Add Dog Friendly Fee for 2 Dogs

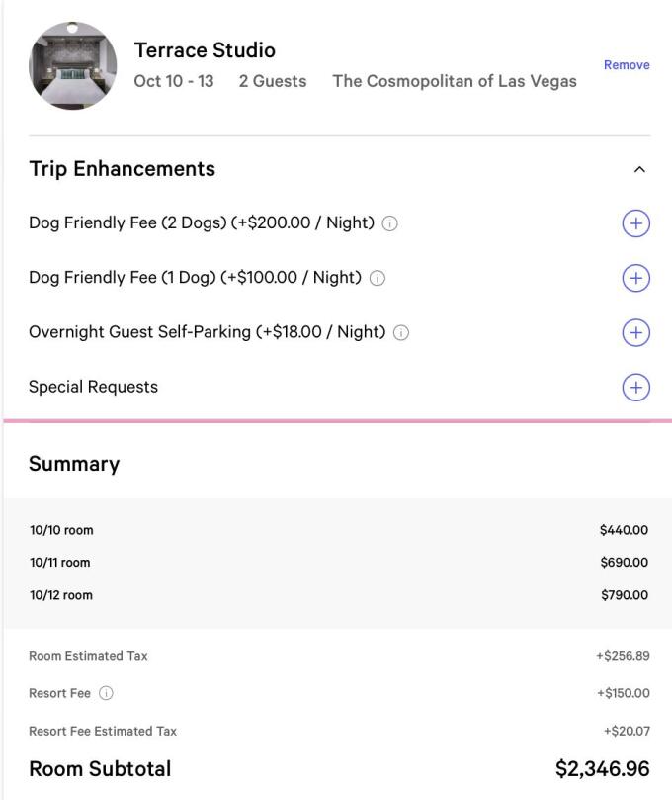[x=635, y=223]
